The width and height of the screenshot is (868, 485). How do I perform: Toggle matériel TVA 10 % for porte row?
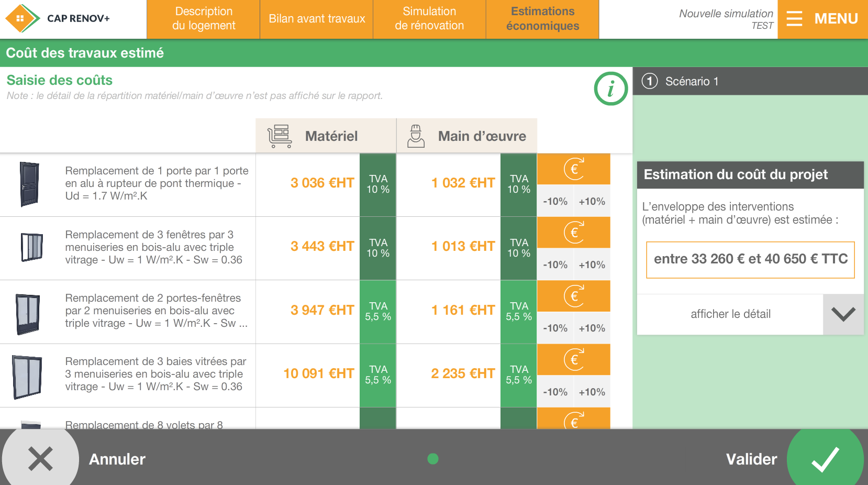[x=378, y=184]
